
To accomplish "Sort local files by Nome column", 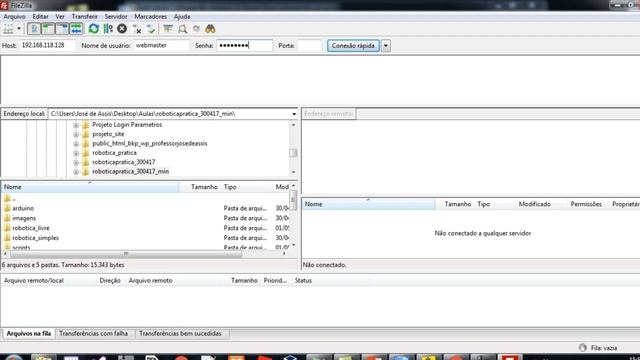I will (x=90, y=187).
